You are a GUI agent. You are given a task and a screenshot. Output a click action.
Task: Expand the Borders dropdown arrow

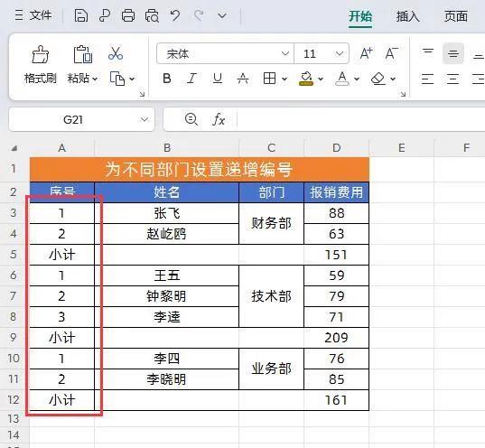point(284,79)
